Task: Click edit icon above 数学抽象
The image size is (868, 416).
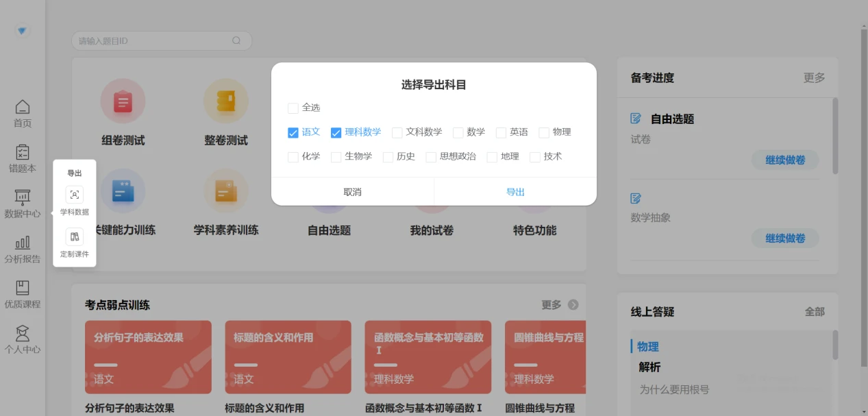Action: (x=636, y=198)
